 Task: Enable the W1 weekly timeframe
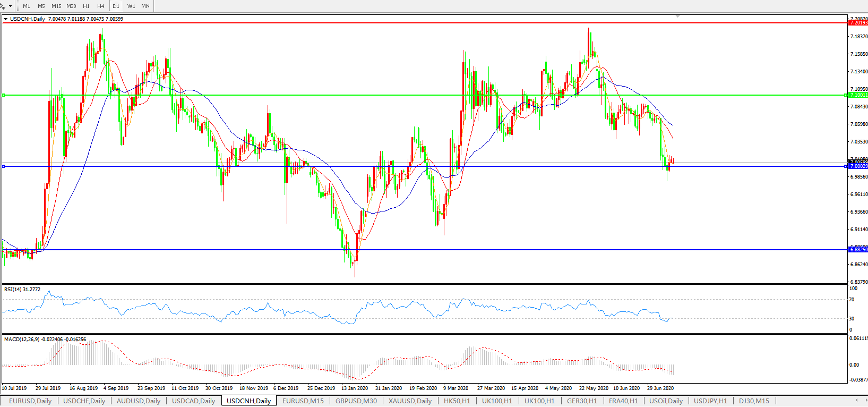click(x=131, y=6)
